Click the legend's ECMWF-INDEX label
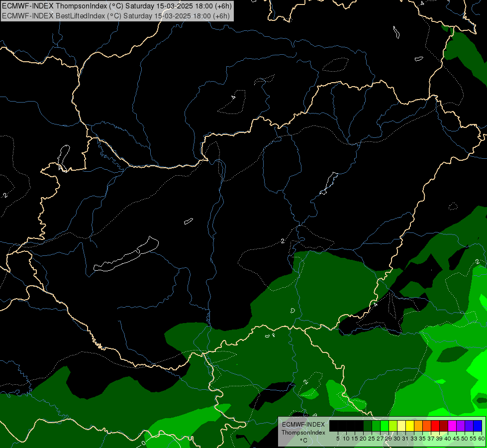The height and width of the screenshot is (448, 487). (x=303, y=425)
